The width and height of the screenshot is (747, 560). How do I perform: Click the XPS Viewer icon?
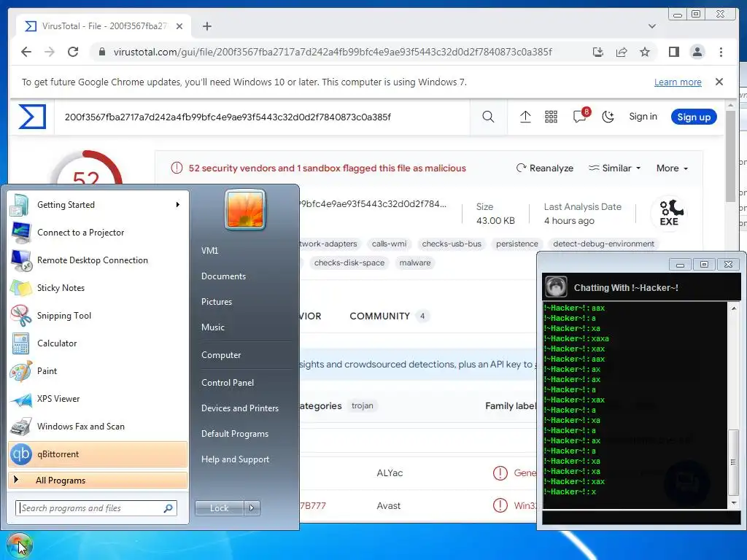click(x=21, y=400)
